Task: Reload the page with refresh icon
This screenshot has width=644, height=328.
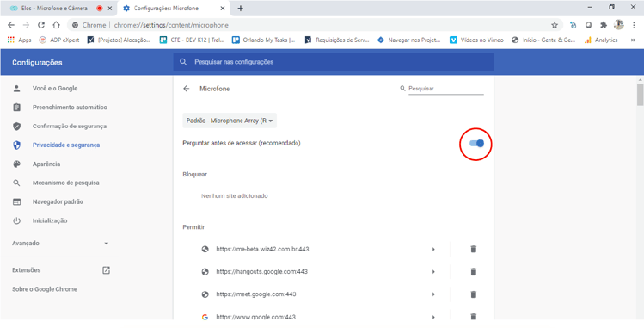Action: (41, 25)
